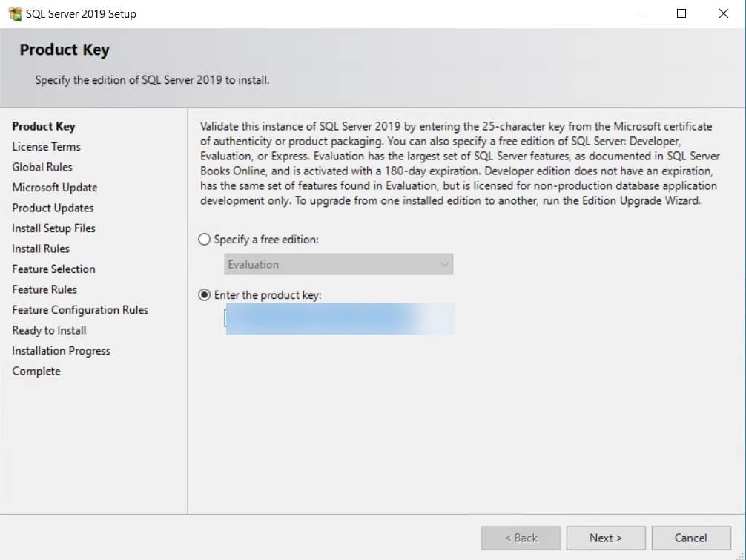Select Global Rules in the sidebar
The image size is (746, 560).
(x=44, y=167)
